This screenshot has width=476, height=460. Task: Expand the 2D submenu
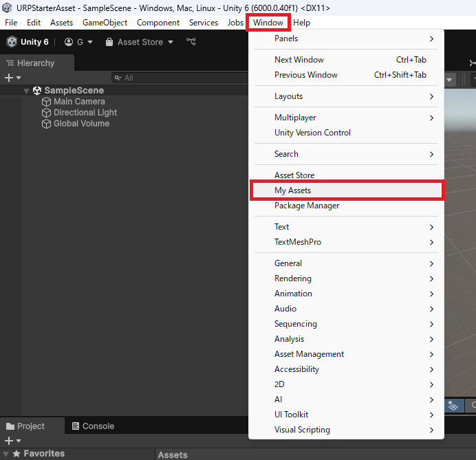click(x=346, y=384)
